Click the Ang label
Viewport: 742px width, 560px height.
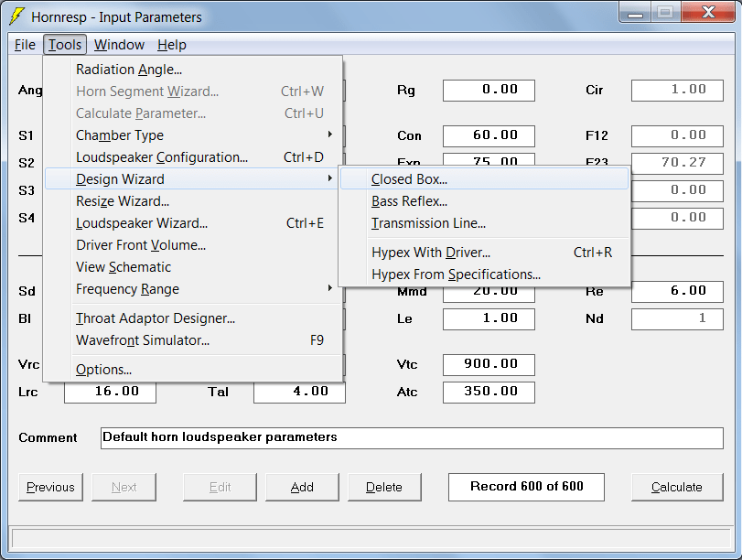30,90
